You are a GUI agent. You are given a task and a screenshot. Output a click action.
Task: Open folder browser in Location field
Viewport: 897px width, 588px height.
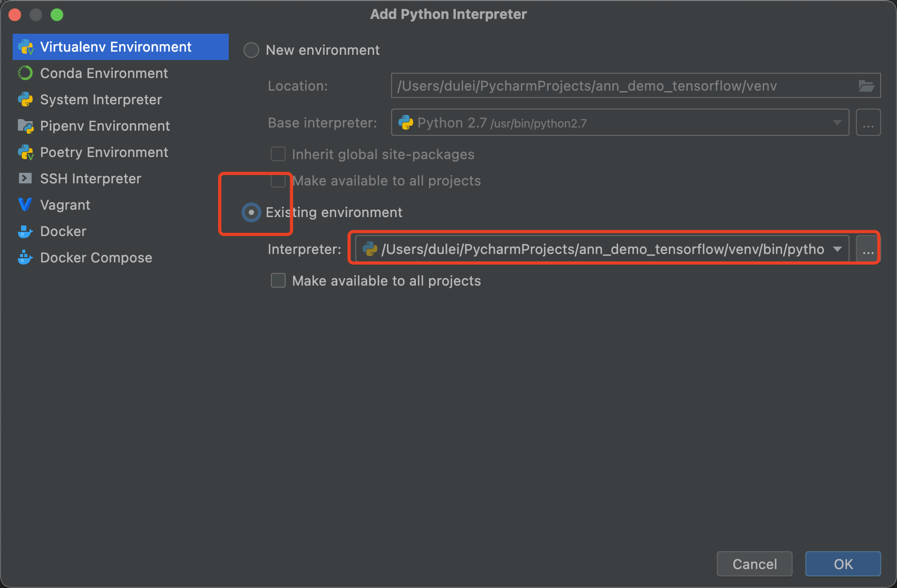pyautogui.click(x=866, y=86)
